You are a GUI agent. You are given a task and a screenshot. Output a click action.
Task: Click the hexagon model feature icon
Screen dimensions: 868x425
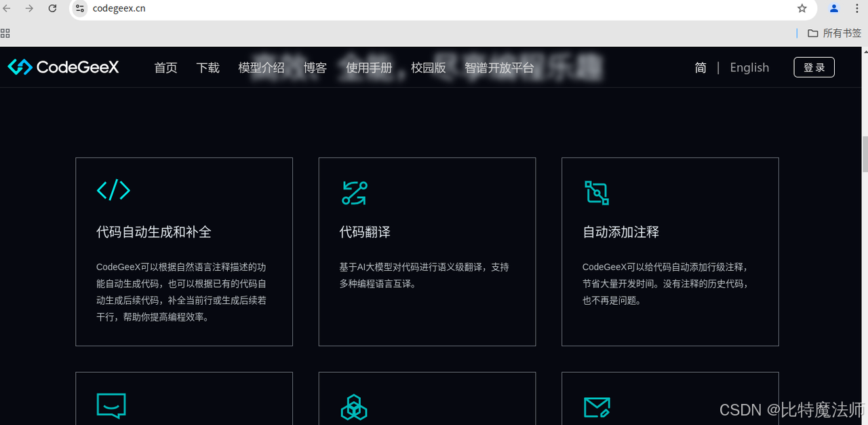pyautogui.click(x=354, y=407)
